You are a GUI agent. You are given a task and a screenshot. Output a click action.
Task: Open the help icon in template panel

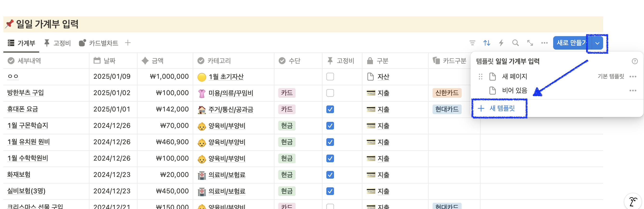click(635, 61)
